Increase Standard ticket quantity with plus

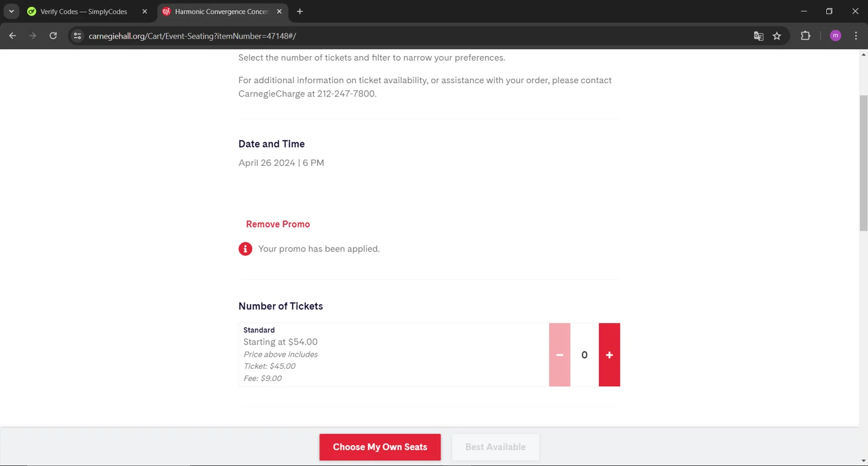click(x=609, y=355)
